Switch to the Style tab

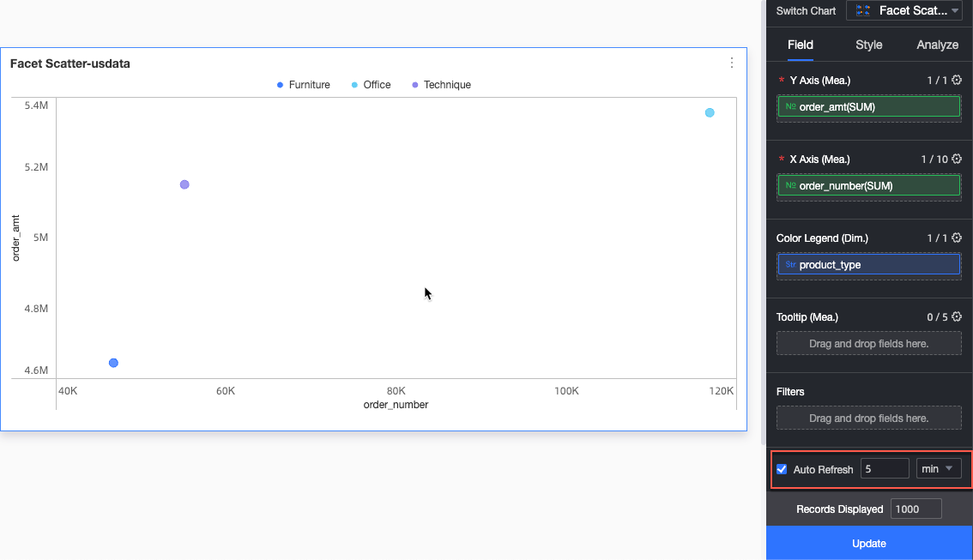(x=868, y=45)
